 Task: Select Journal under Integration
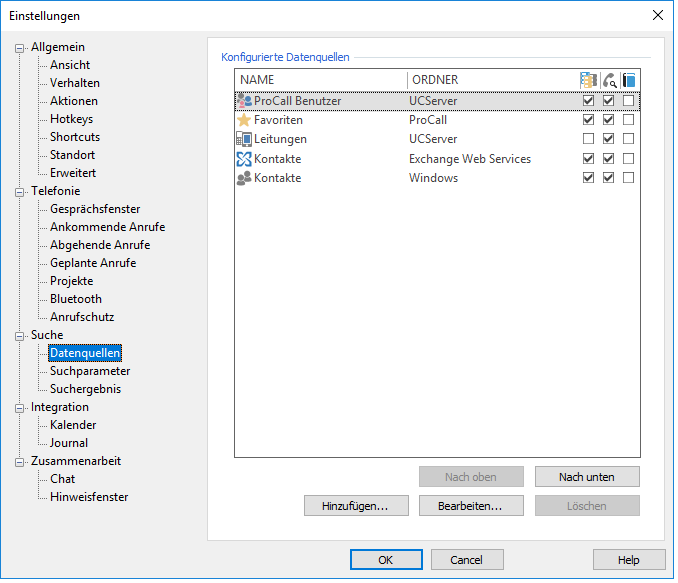point(69,443)
